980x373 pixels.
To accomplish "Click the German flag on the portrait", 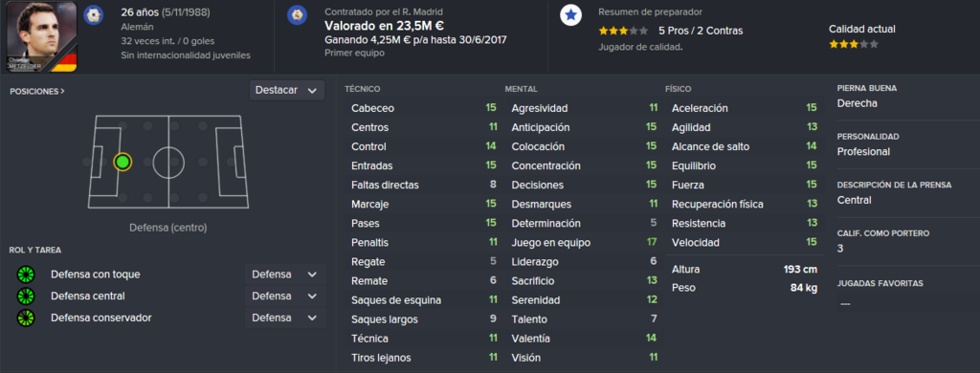I will tap(67, 62).
